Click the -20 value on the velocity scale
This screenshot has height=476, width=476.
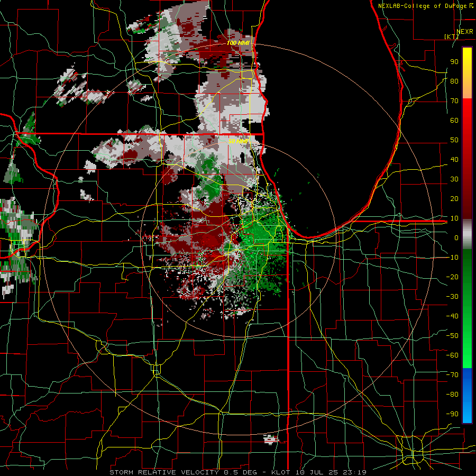tap(452, 277)
